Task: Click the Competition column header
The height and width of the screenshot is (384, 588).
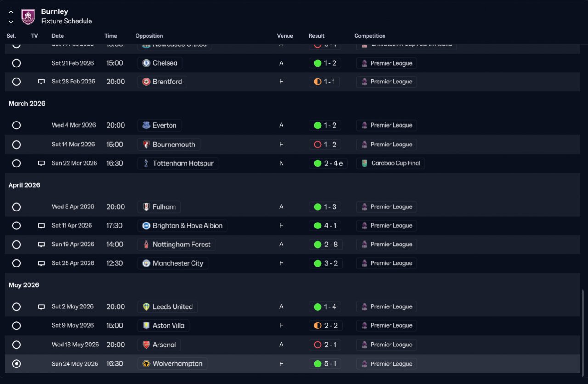Action: [370, 36]
